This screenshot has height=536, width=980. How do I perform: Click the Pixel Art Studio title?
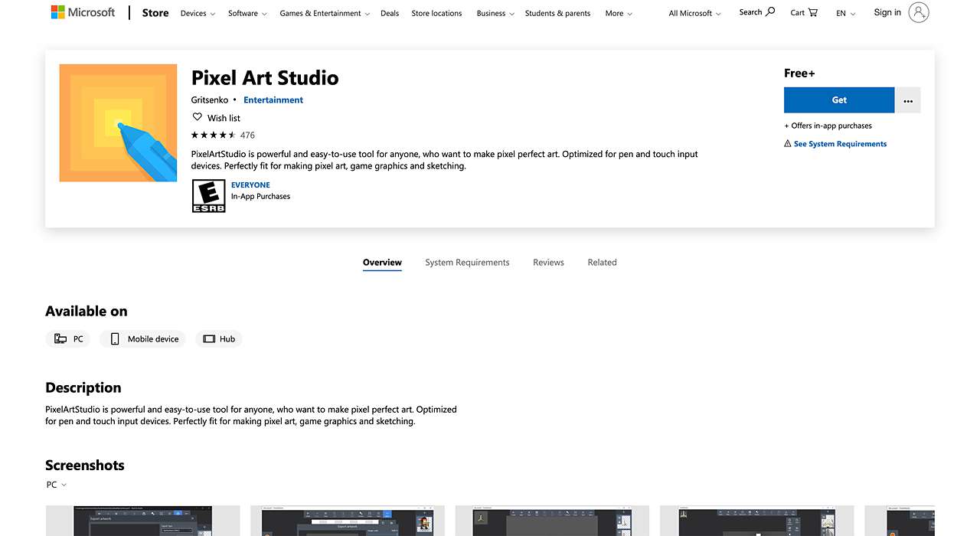[265, 78]
